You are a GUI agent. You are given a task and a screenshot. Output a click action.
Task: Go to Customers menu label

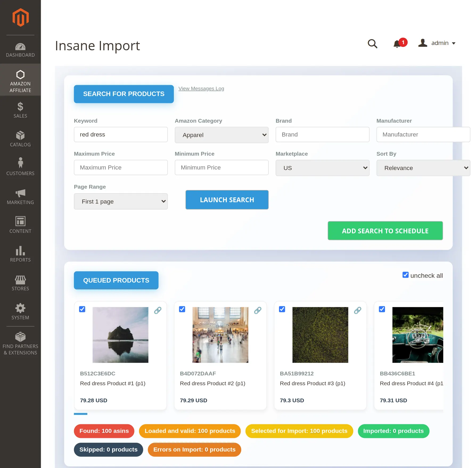[20, 173]
